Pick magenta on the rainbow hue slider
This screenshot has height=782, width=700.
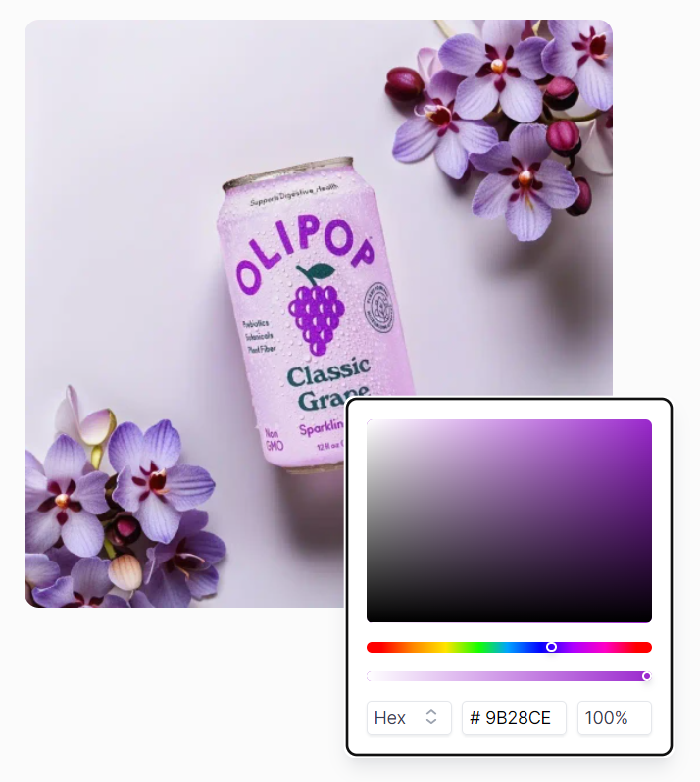604,647
